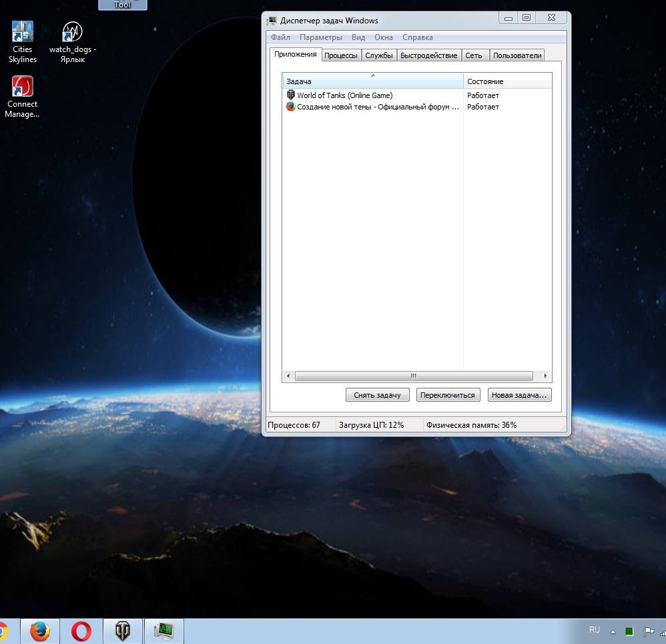The height and width of the screenshot is (644, 666).
Task: Click the Снять задачу button
Action: pos(378,395)
